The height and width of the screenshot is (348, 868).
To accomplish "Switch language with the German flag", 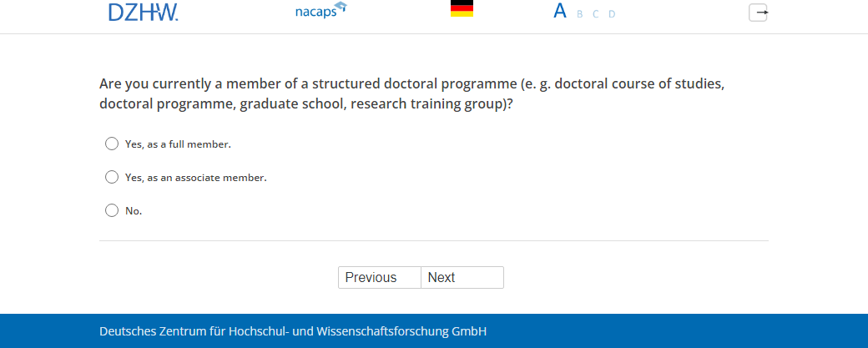I will point(462,9).
